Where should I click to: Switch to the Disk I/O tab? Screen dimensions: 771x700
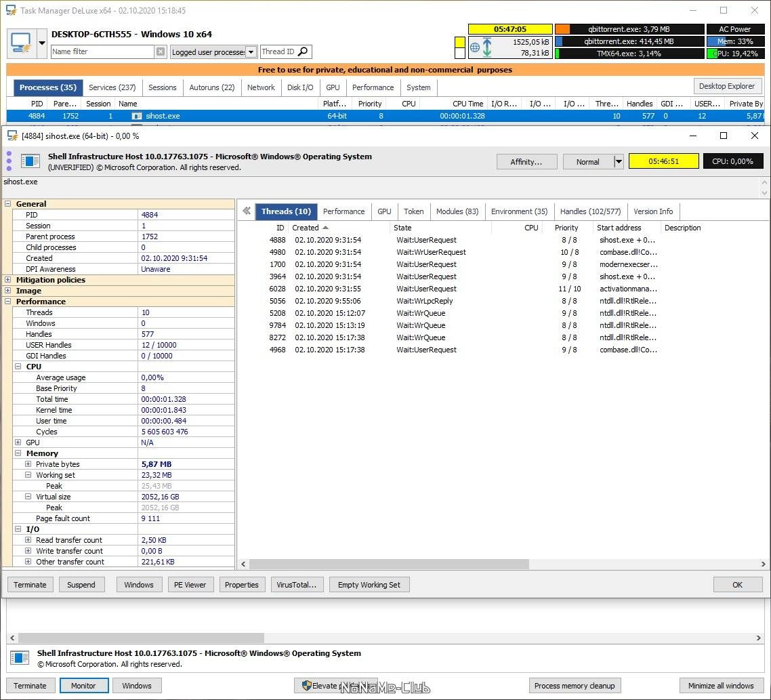point(300,87)
